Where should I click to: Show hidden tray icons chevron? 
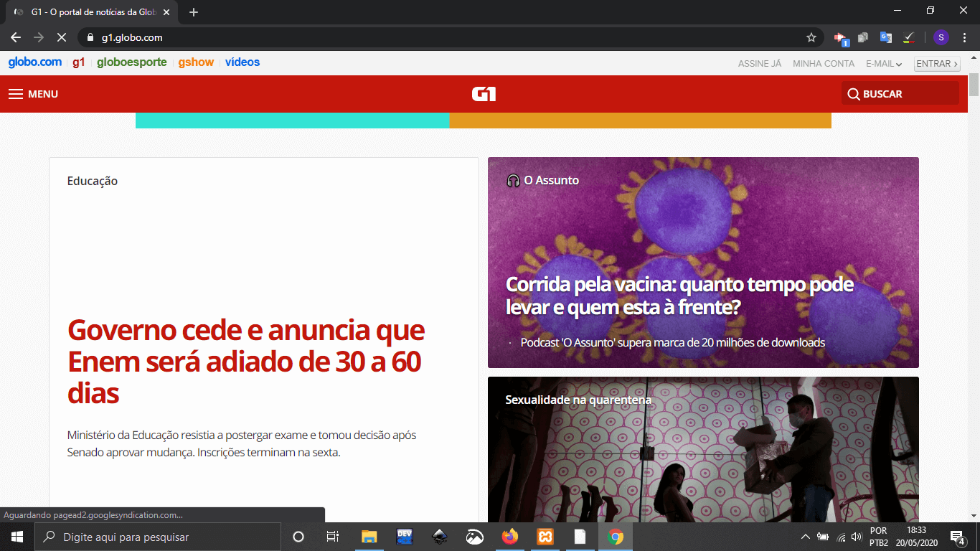point(805,537)
